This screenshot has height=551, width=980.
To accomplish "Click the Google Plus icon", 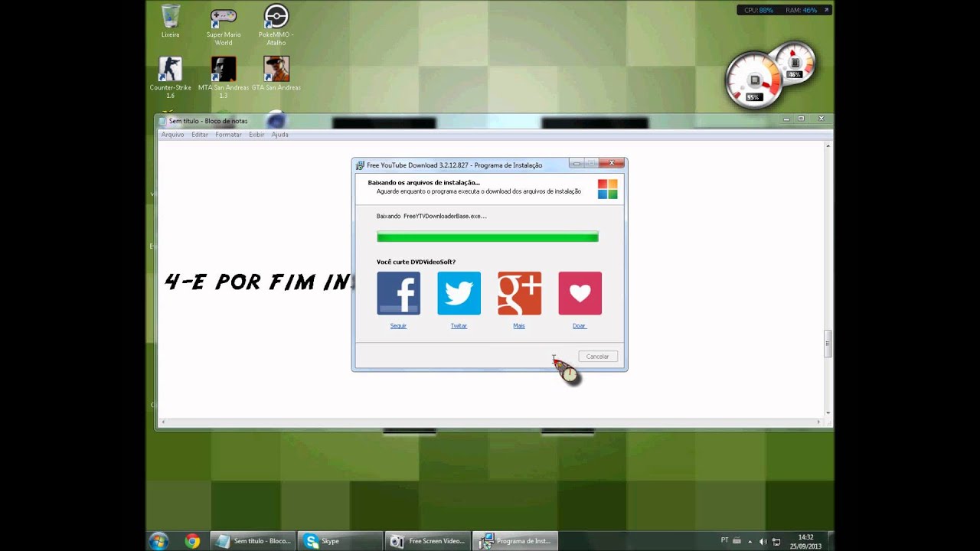I will (x=519, y=293).
